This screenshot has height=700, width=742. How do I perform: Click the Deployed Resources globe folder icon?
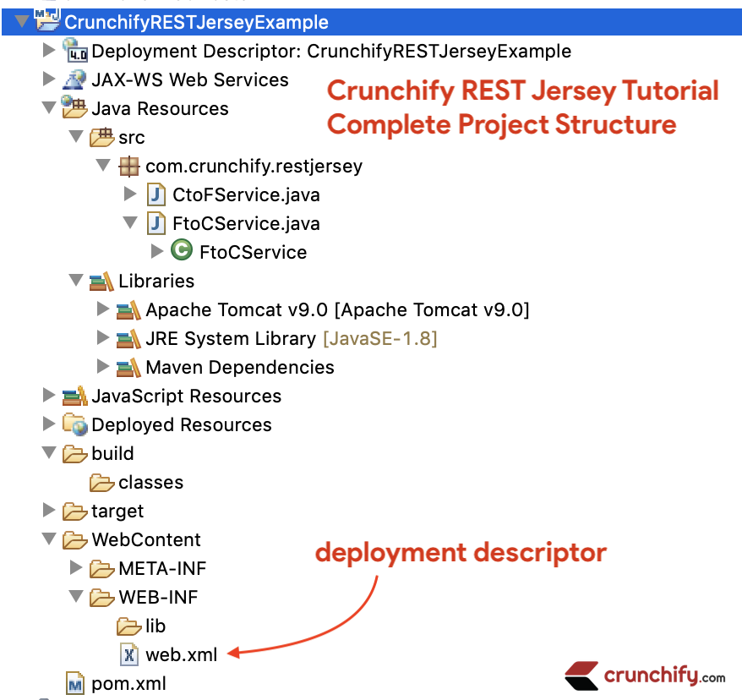75,424
